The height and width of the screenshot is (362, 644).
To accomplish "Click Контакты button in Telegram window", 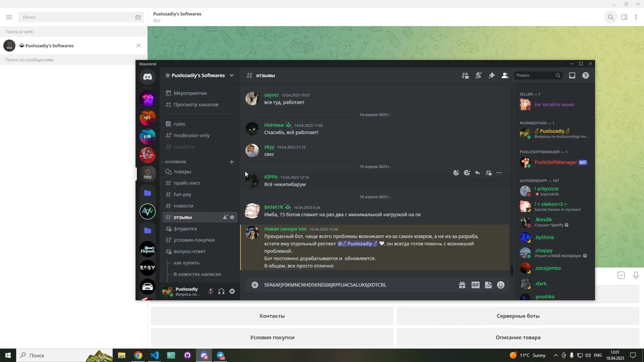I will (x=272, y=316).
